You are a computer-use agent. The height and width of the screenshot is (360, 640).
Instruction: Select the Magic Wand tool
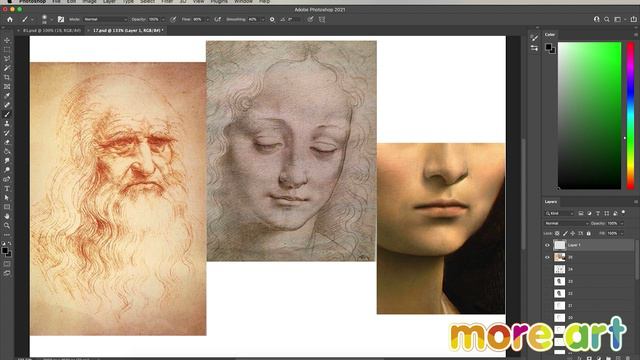click(x=7, y=68)
